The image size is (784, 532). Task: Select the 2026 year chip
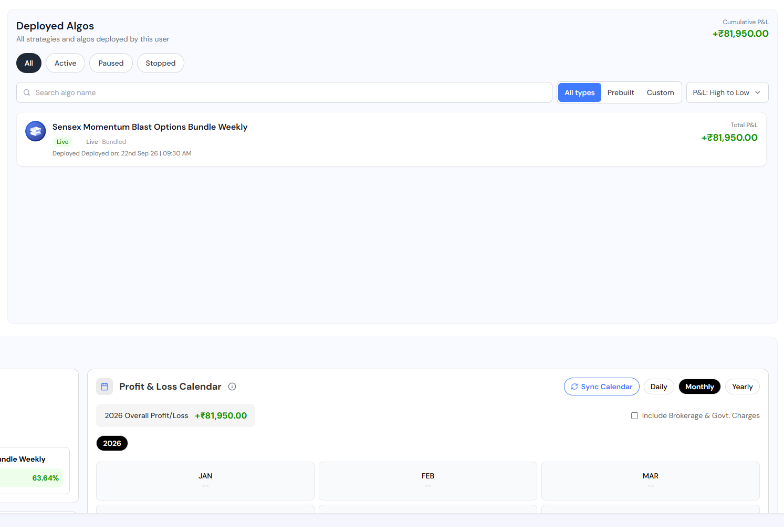[112, 443]
